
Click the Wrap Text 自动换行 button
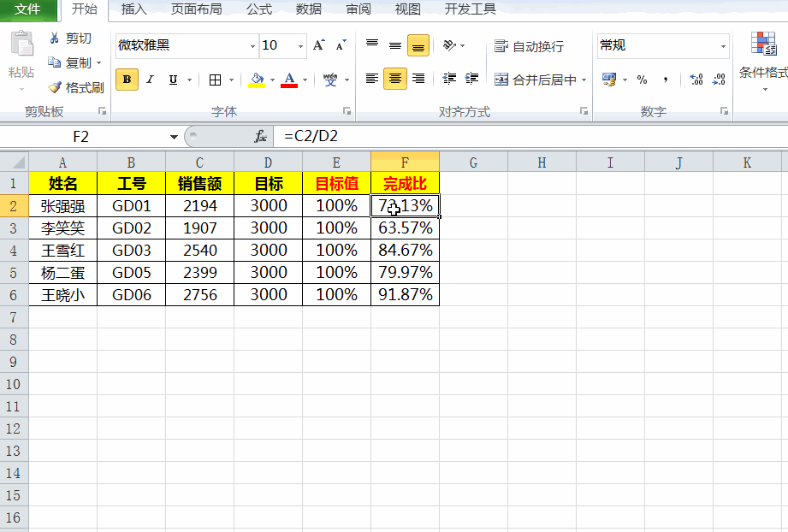click(529, 46)
